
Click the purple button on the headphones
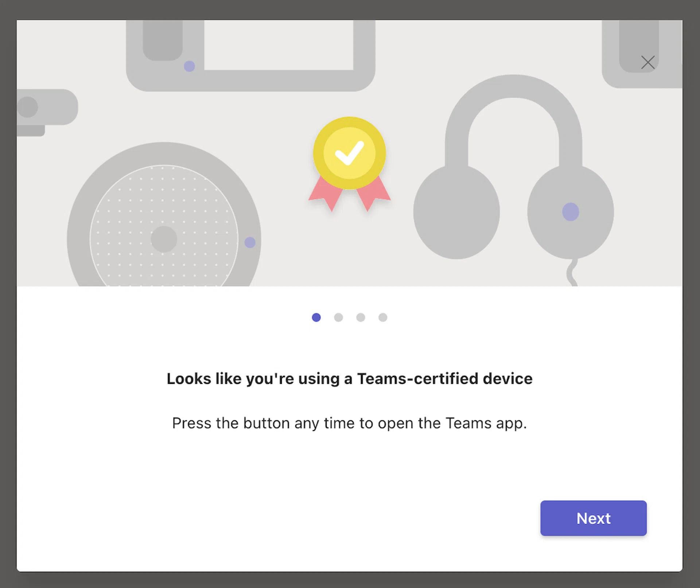(x=571, y=212)
